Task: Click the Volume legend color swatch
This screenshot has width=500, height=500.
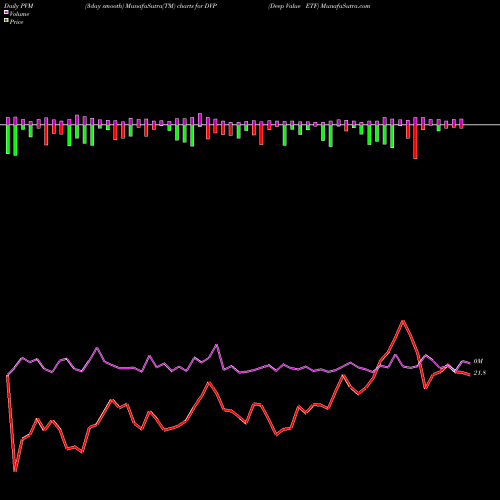Action: pos(6,13)
